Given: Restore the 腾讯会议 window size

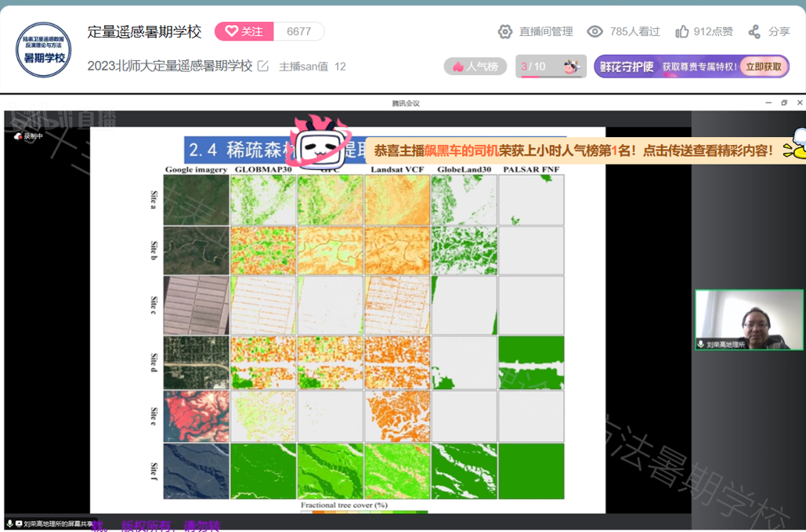Looking at the screenshot, I should [x=784, y=103].
